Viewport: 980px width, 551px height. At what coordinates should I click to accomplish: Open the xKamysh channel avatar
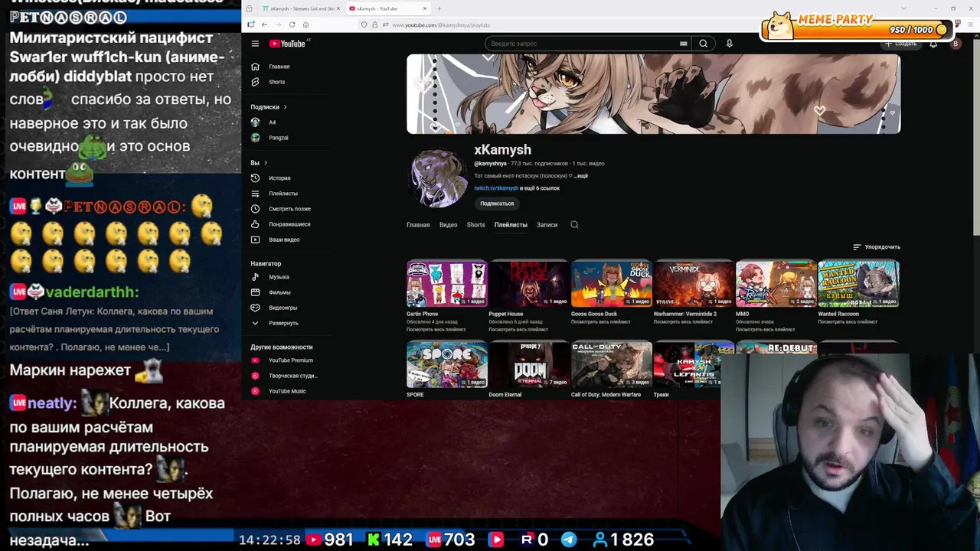tap(438, 178)
